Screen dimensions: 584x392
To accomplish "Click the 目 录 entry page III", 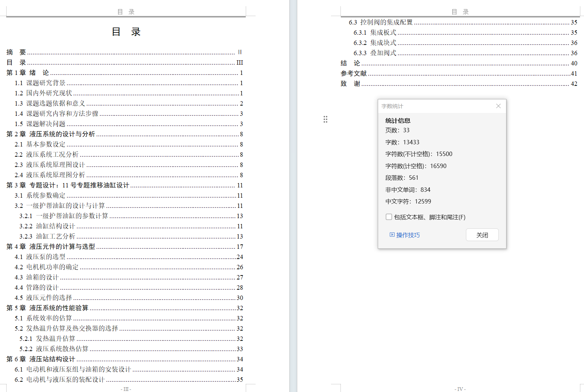I will [125, 62].
